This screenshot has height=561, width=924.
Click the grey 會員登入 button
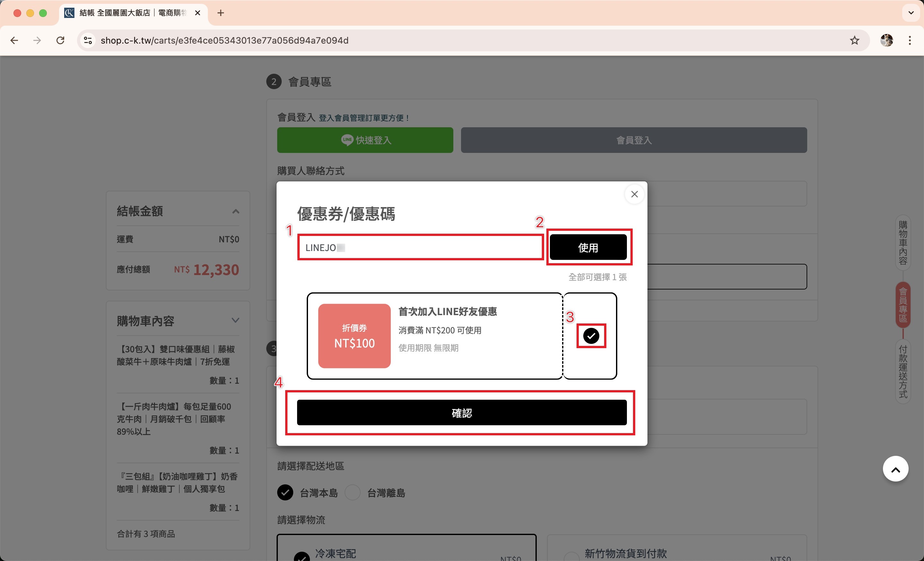[x=634, y=140]
